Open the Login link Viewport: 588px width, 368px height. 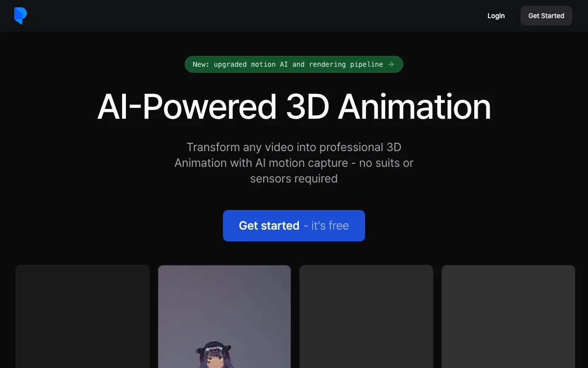coord(496,16)
